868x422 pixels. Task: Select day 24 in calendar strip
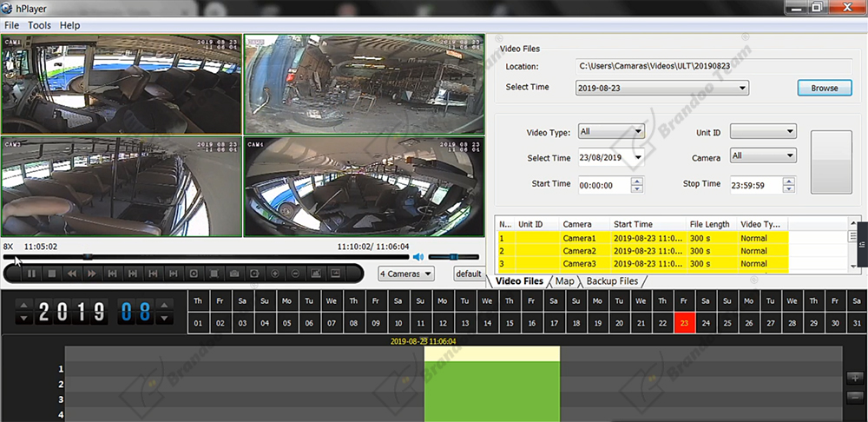[x=707, y=323]
